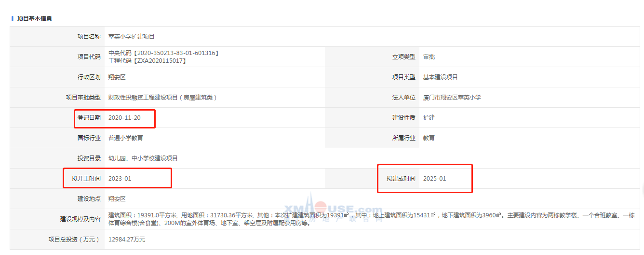644x255 pixels.
Task: Select the project name 萃英小学扩建项目
Action: pyautogui.click(x=131, y=37)
